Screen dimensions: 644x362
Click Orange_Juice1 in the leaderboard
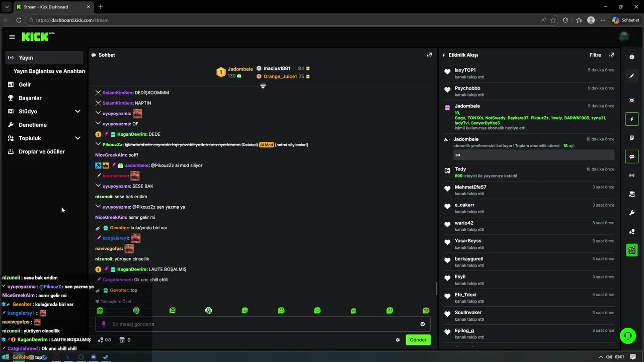coord(280,76)
